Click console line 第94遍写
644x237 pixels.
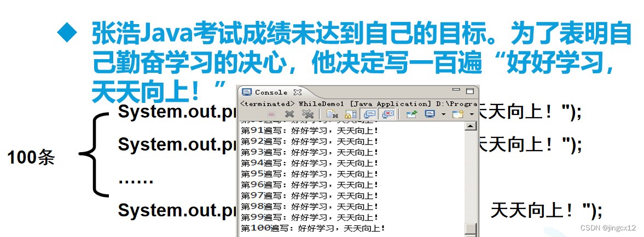[309, 163]
